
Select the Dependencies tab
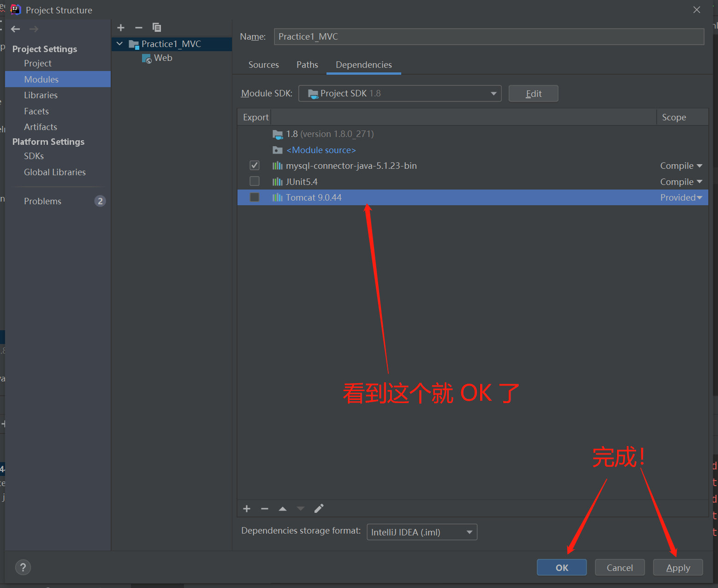click(x=363, y=65)
